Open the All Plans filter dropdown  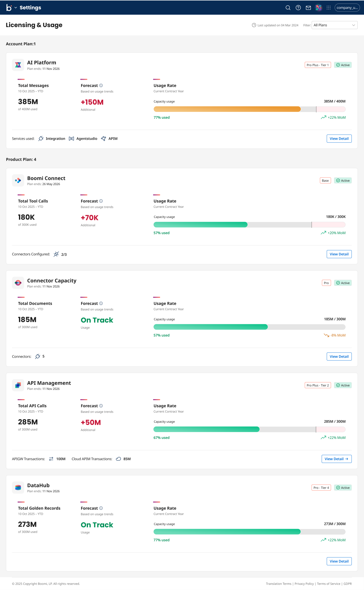point(335,25)
